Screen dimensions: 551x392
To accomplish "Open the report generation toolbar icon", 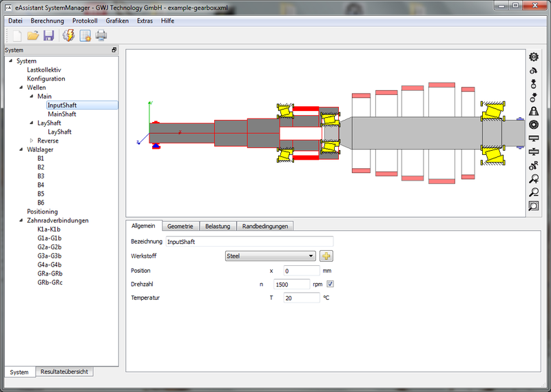I will pyautogui.click(x=85, y=36).
